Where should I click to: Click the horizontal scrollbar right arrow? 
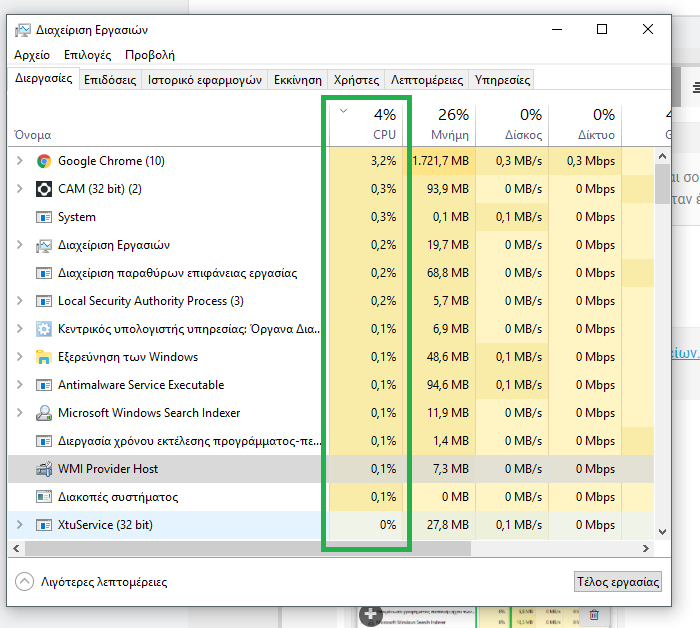(x=646, y=549)
